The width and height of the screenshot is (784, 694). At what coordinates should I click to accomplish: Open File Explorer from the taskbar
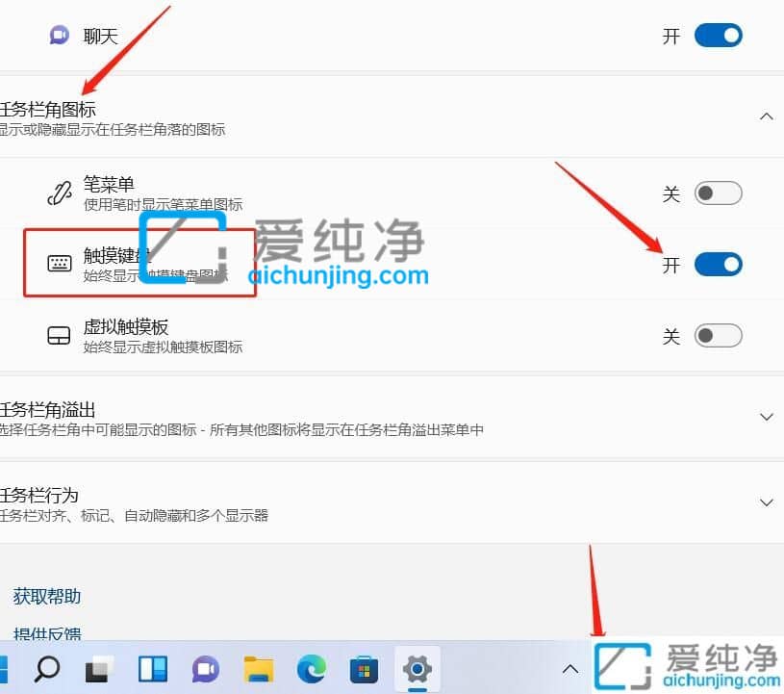pyautogui.click(x=259, y=668)
